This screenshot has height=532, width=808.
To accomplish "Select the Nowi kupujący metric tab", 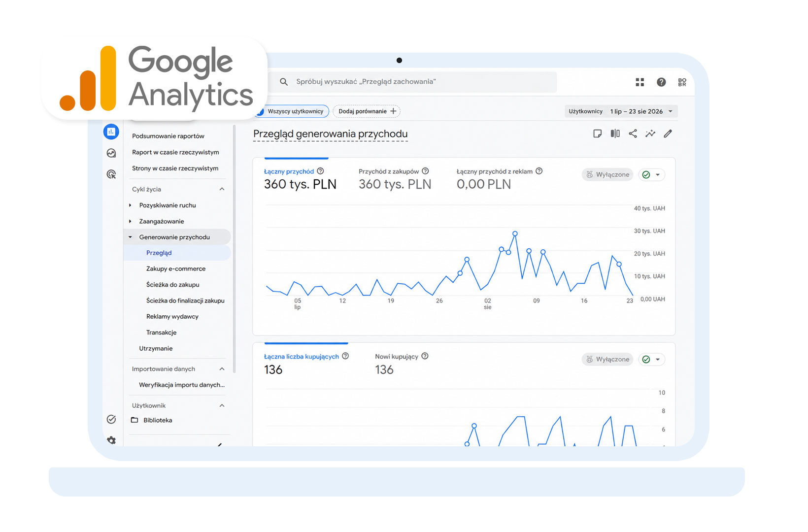I will tap(402, 364).
